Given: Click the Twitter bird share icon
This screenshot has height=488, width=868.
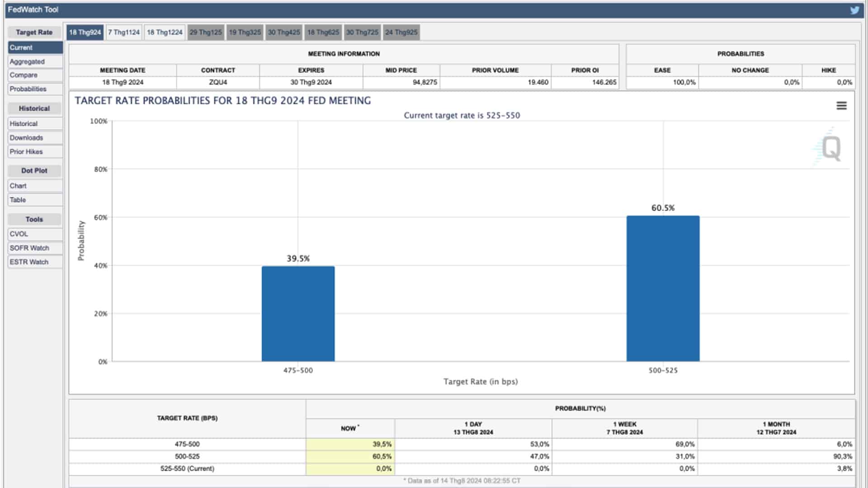Looking at the screenshot, I should point(854,10).
